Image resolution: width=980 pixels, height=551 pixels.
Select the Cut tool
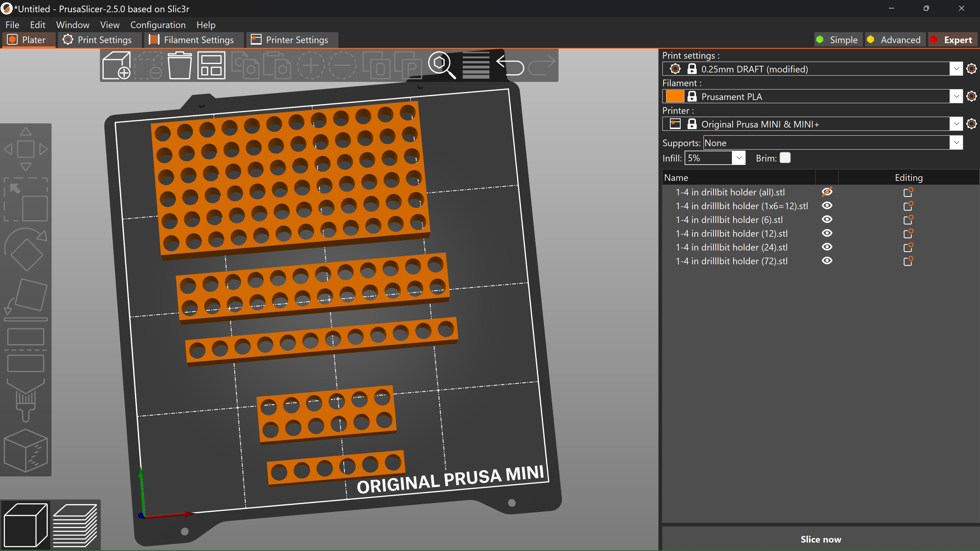[x=26, y=350]
